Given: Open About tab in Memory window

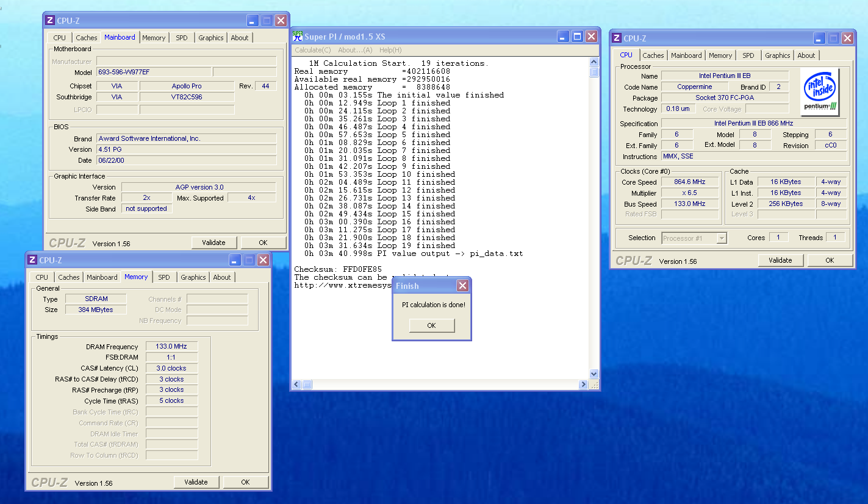Looking at the screenshot, I should (x=222, y=277).
